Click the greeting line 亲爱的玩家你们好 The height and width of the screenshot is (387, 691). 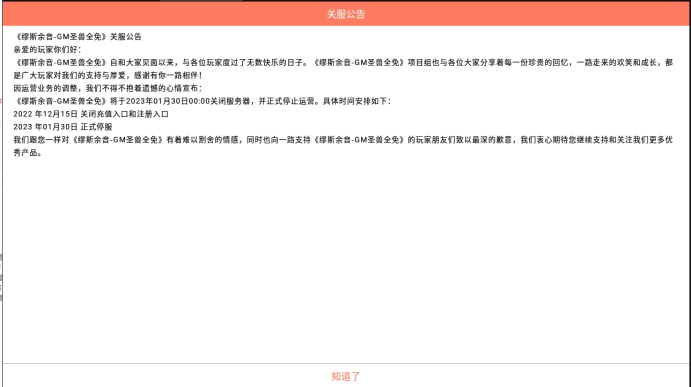click(47, 49)
